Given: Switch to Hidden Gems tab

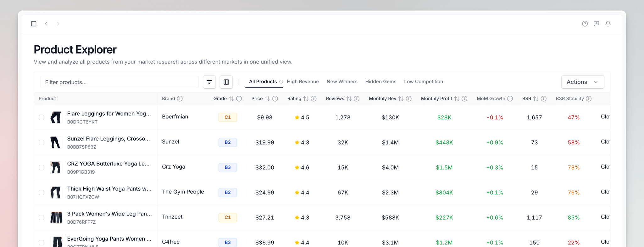Looking at the screenshot, I should click(381, 82).
